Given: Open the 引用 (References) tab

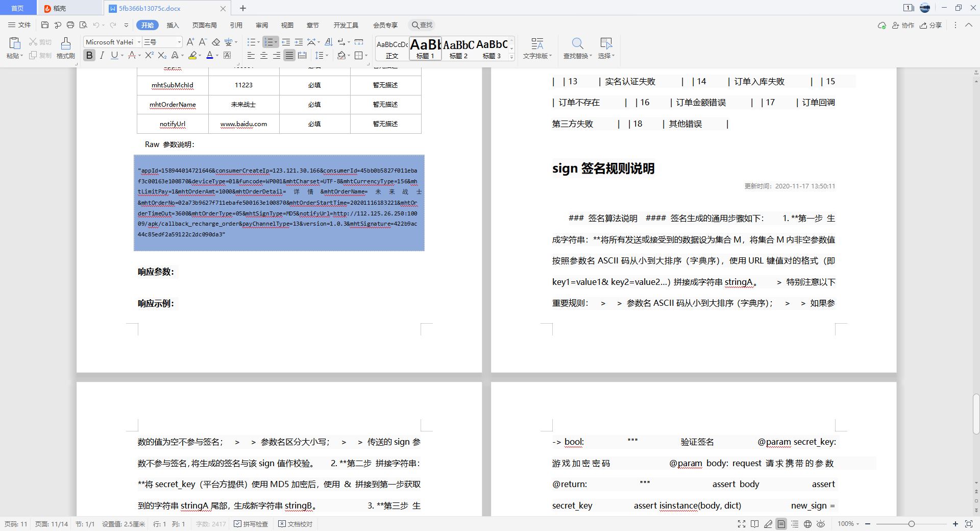Looking at the screenshot, I should [x=236, y=25].
